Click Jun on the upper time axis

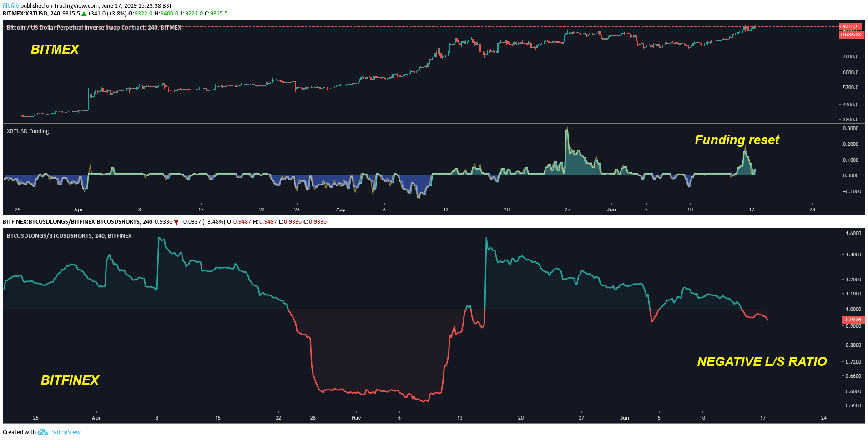tap(611, 210)
